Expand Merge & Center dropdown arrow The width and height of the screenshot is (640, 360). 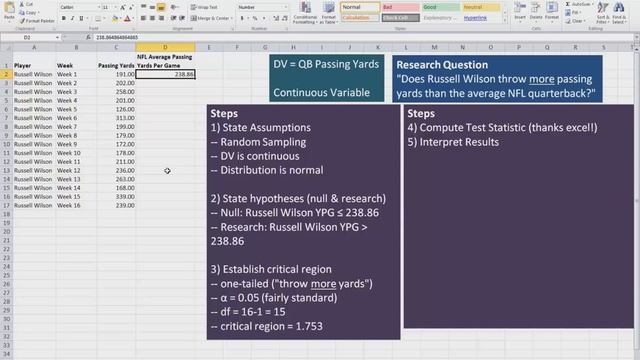point(232,18)
